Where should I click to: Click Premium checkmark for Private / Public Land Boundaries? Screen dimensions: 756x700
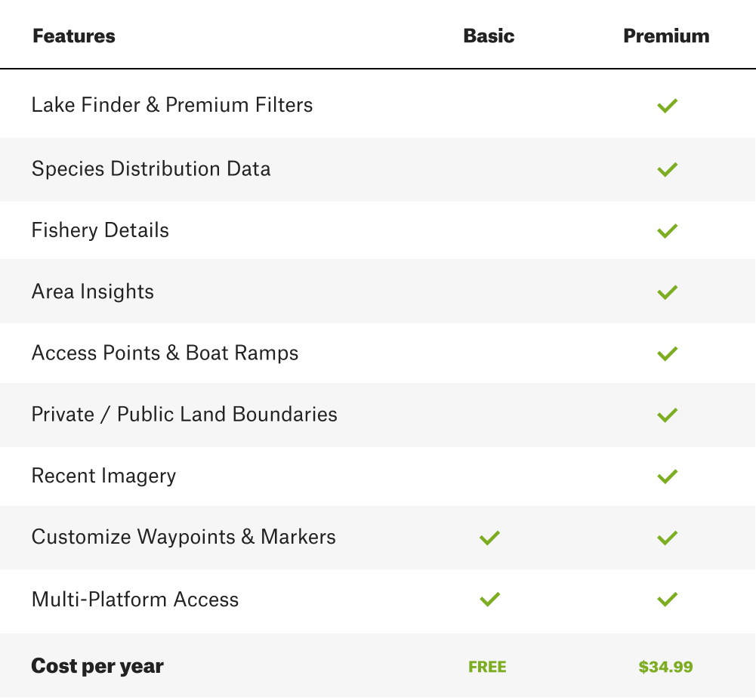click(667, 415)
